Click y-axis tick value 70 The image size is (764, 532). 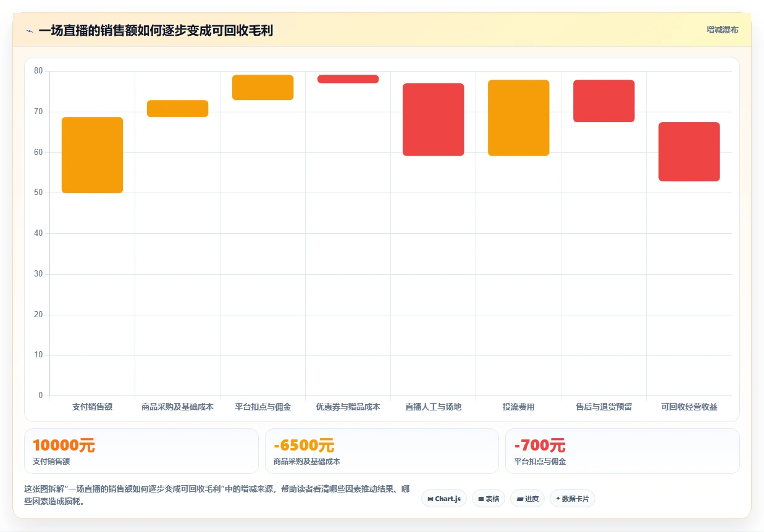[38, 112]
